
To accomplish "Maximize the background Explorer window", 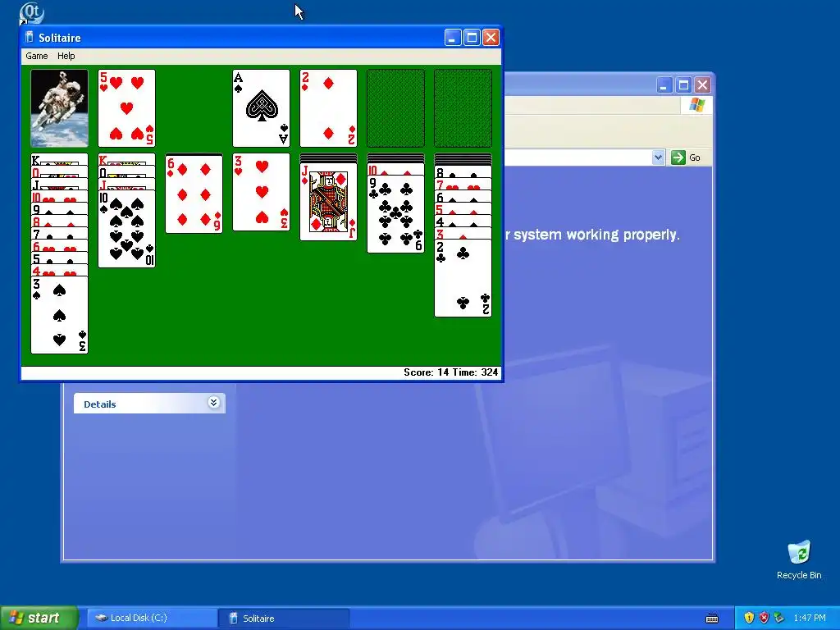I will click(683, 85).
